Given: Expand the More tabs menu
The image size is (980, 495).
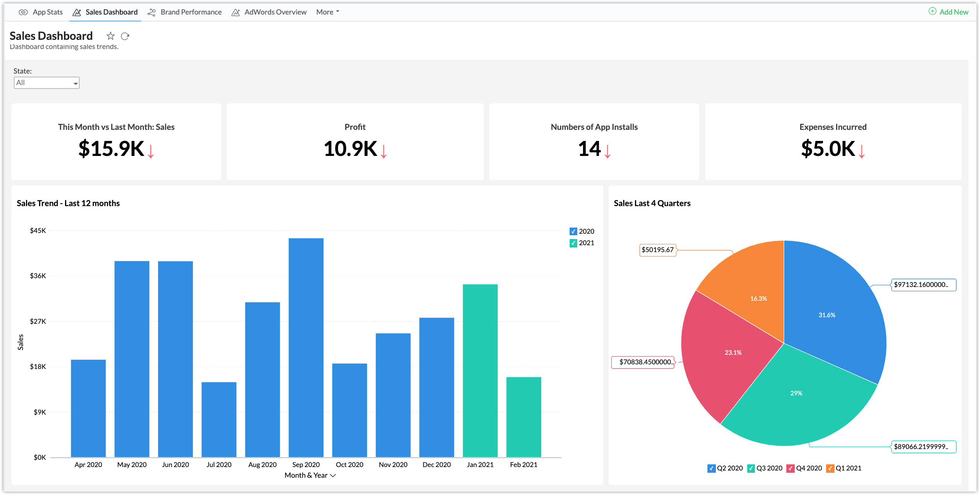Looking at the screenshot, I should click(328, 12).
